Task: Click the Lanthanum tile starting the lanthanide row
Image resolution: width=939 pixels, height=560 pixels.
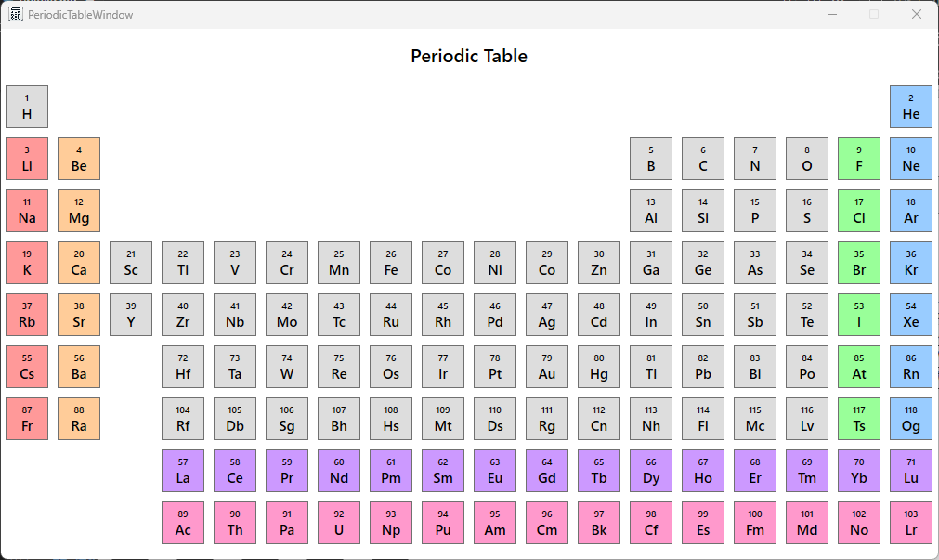Action: coord(183,471)
